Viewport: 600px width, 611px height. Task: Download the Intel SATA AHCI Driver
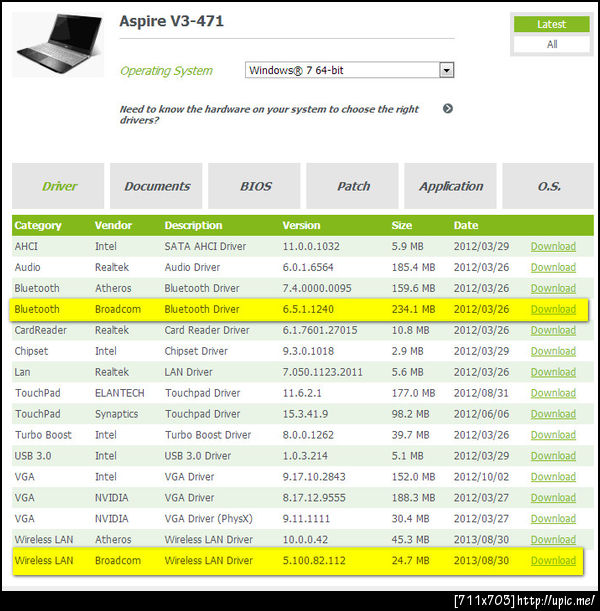coord(553,246)
